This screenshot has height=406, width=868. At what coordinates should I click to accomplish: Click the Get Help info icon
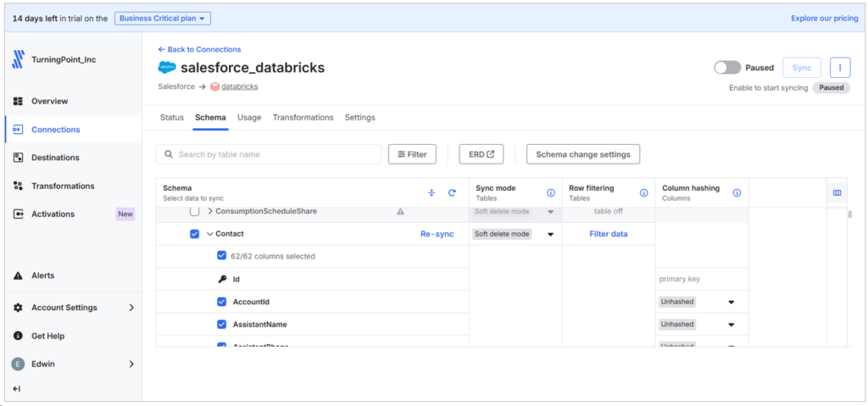click(x=18, y=336)
